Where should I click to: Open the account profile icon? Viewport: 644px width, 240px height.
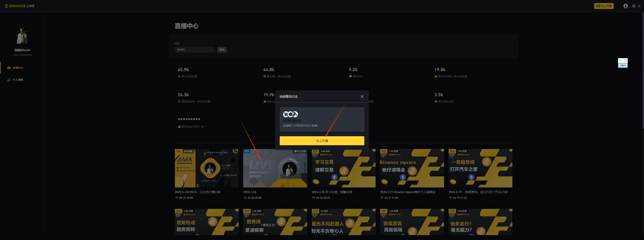[x=625, y=6]
